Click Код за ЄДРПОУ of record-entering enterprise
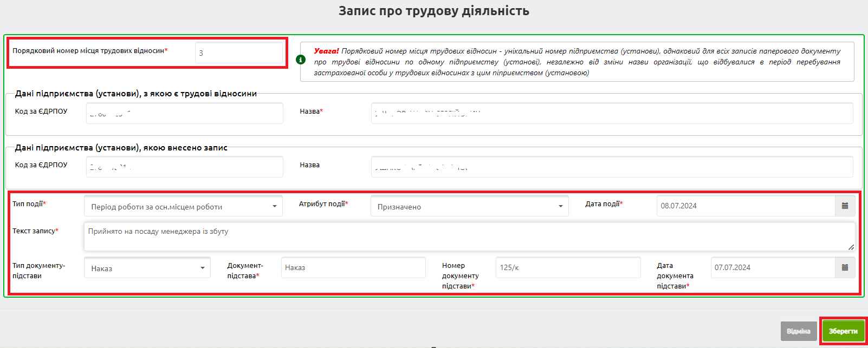 tap(184, 167)
